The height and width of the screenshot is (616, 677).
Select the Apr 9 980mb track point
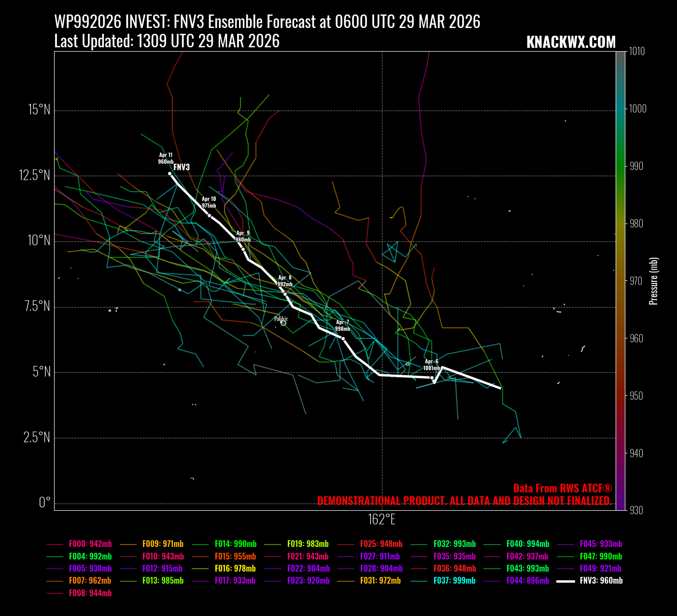point(243,249)
